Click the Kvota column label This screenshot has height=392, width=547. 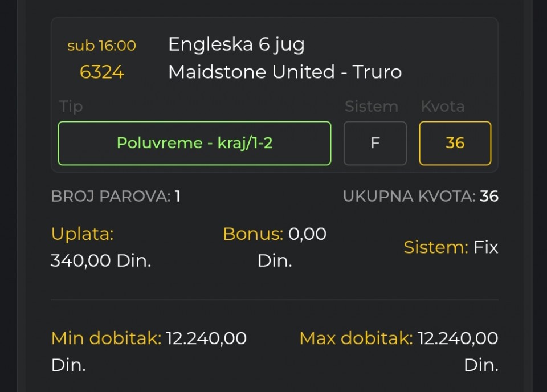442,107
